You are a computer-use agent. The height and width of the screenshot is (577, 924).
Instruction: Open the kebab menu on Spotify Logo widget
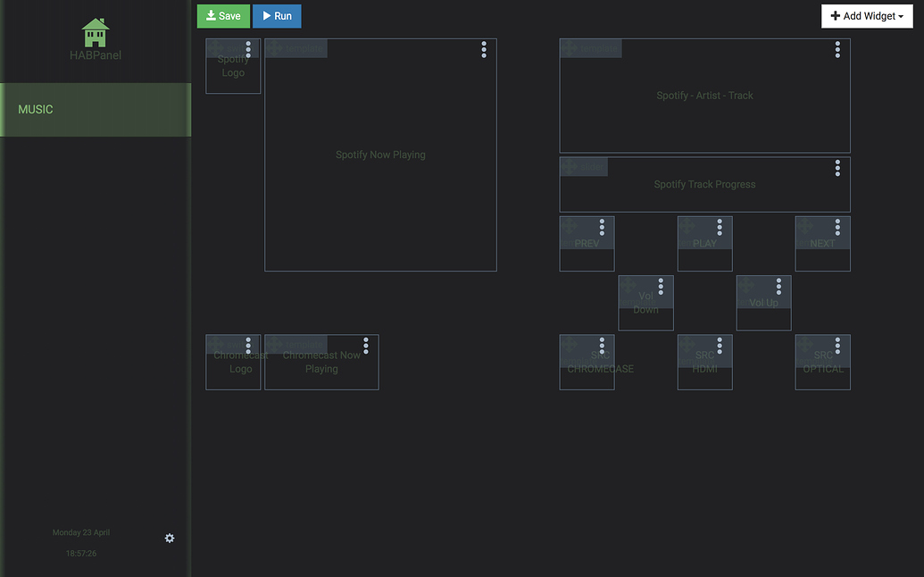tap(247, 50)
